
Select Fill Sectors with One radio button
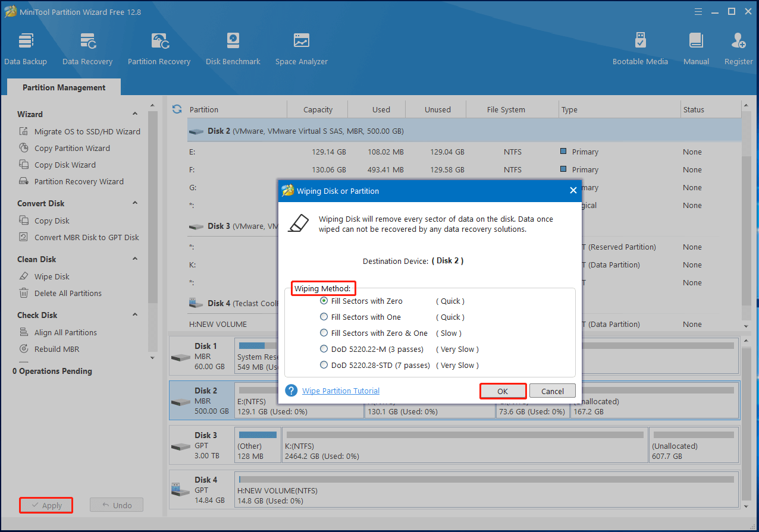coord(324,317)
